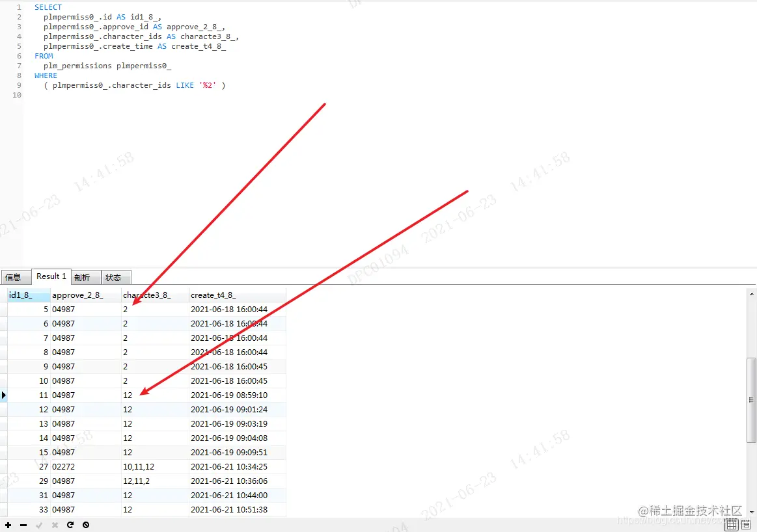Click line number 10 in the editor gutter

pyautogui.click(x=17, y=95)
